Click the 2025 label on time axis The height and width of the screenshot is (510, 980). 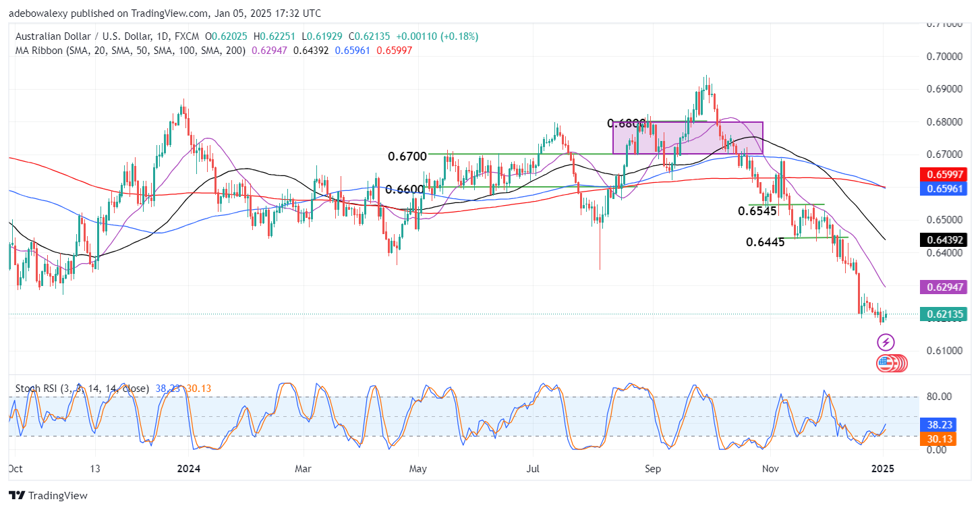pos(883,468)
